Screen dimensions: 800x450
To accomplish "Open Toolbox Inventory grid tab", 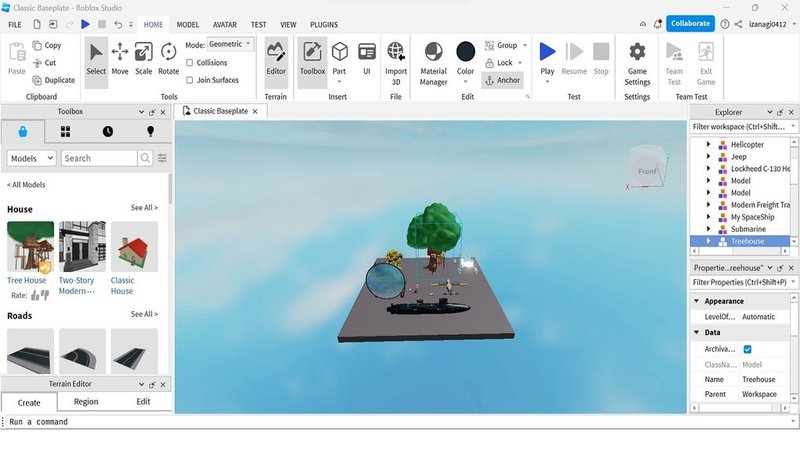I will click(65, 132).
